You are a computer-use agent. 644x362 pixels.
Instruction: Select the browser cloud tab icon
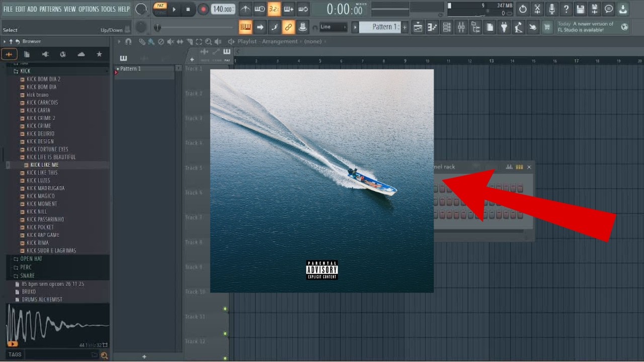(x=81, y=54)
